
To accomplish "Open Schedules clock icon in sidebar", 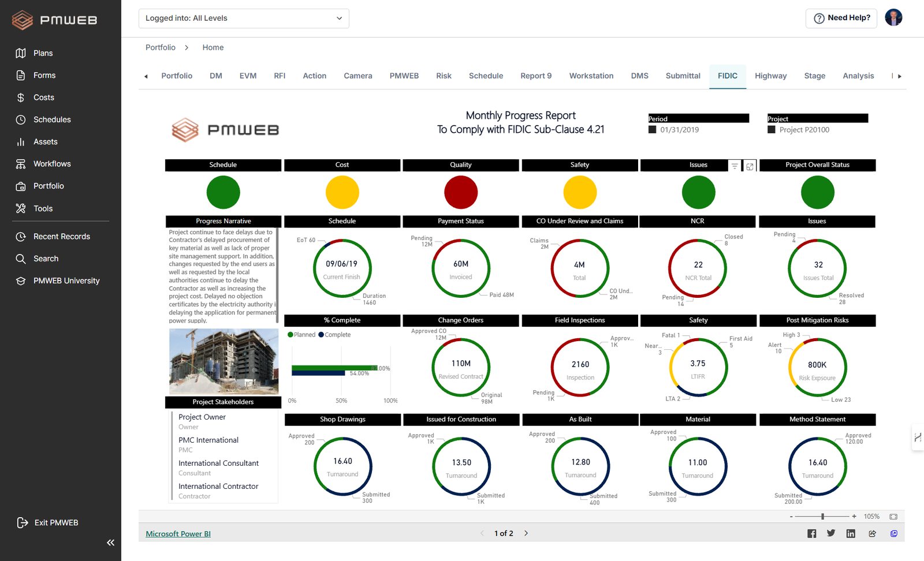I will click(x=21, y=119).
